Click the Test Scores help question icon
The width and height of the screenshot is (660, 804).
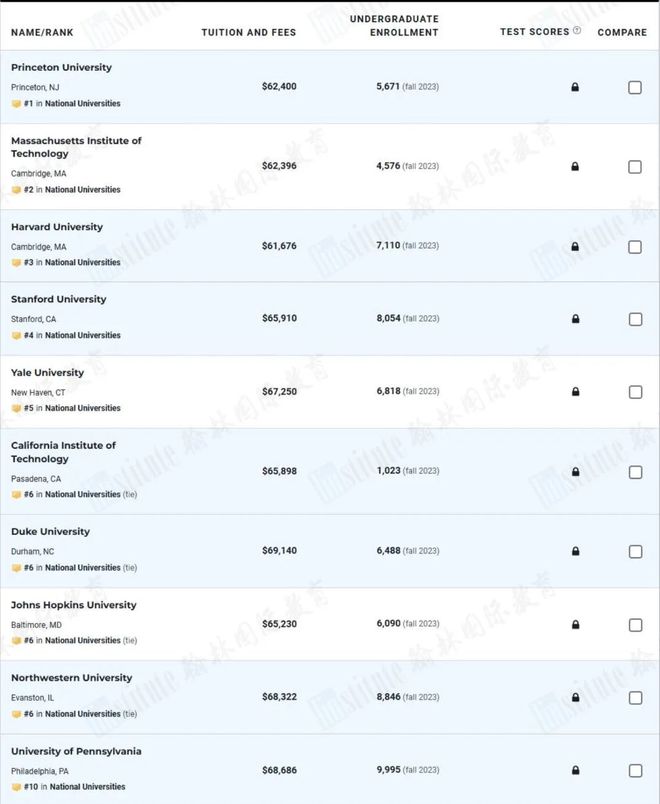(x=577, y=31)
